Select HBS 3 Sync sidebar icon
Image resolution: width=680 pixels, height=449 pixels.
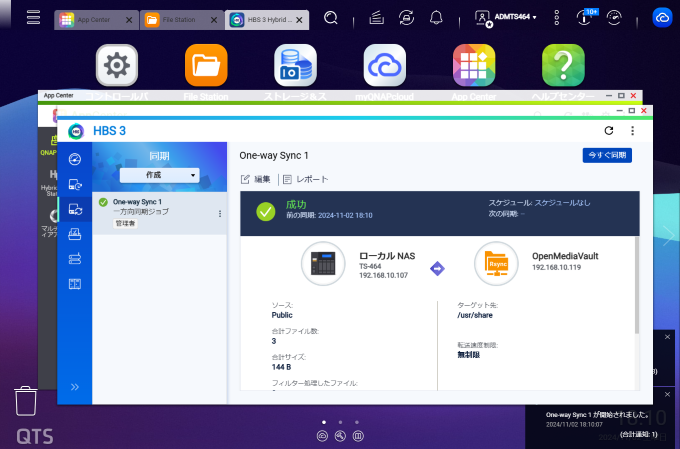[x=75, y=210]
